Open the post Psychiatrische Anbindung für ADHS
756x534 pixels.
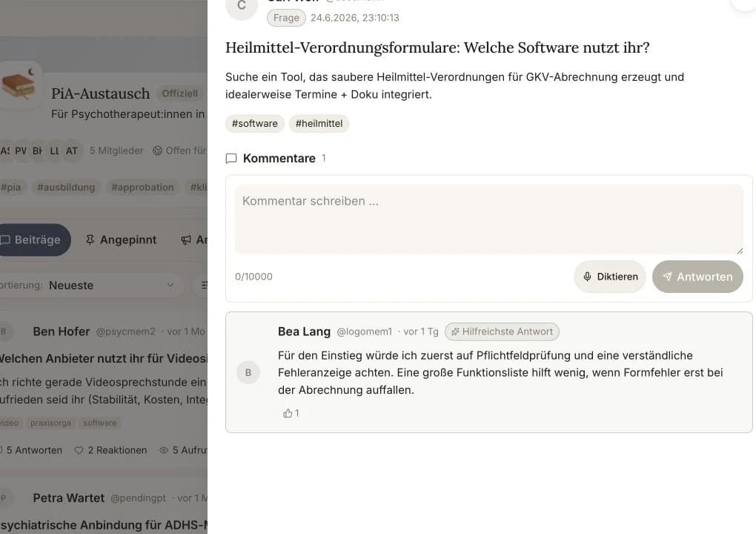(x=103, y=525)
